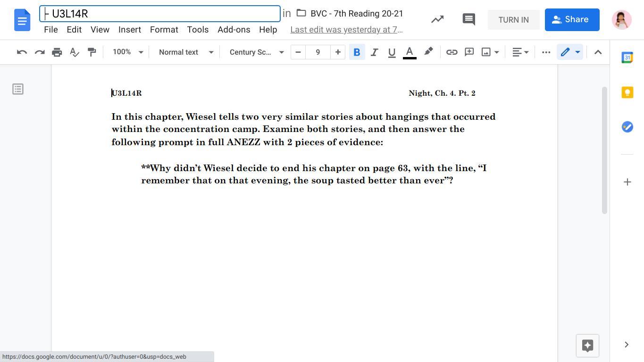Click the Explore button
Viewport: 644px width, 362px height.
[x=587, y=346]
